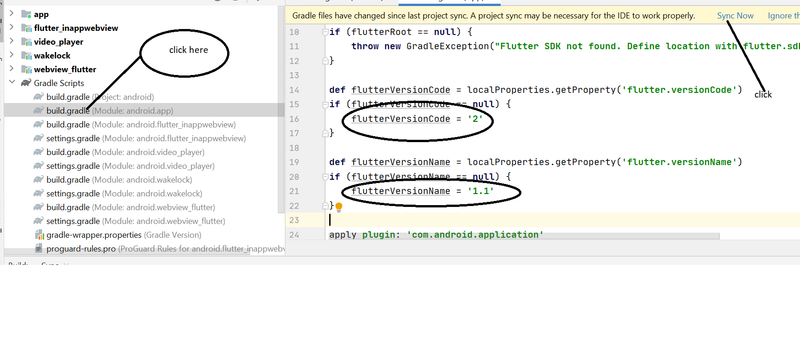Click the video_player module folder icon
The image size is (800, 361).
point(27,42)
